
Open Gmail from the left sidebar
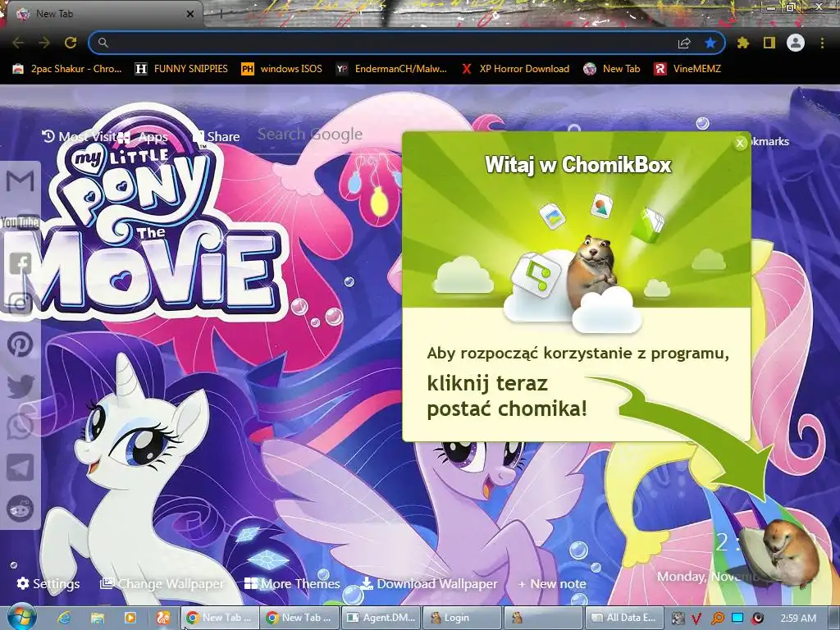click(21, 181)
